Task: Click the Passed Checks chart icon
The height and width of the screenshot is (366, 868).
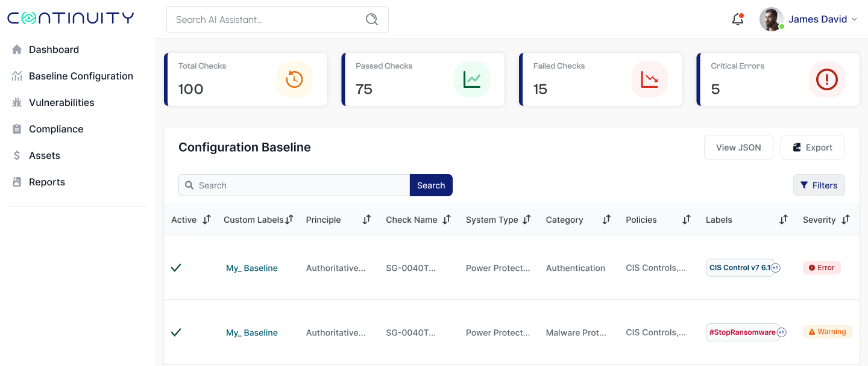Action: (471, 79)
